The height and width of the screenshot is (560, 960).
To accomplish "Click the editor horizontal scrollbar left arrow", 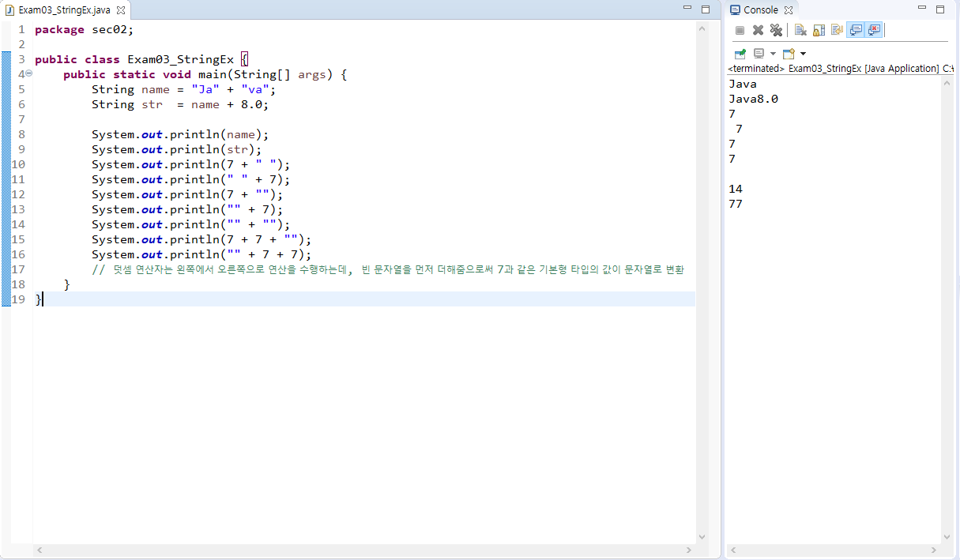I will coord(40,549).
